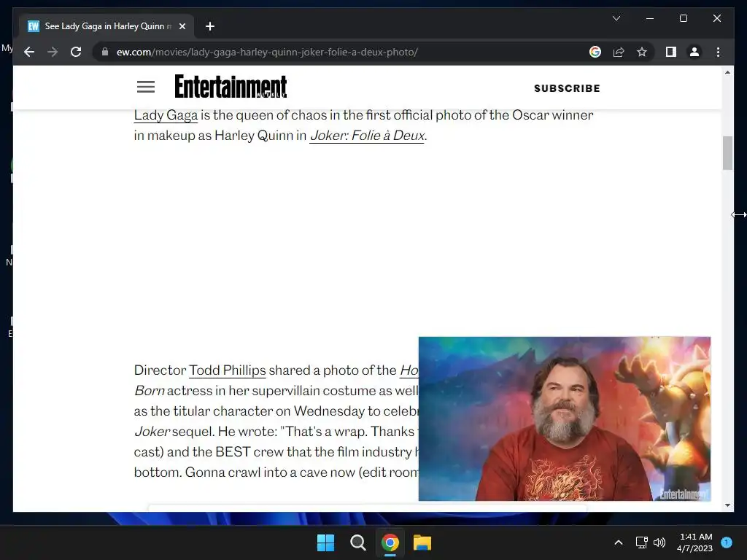The width and height of the screenshot is (747, 560).
Task: Open the Chrome profile menu
Action: [694, 52]
